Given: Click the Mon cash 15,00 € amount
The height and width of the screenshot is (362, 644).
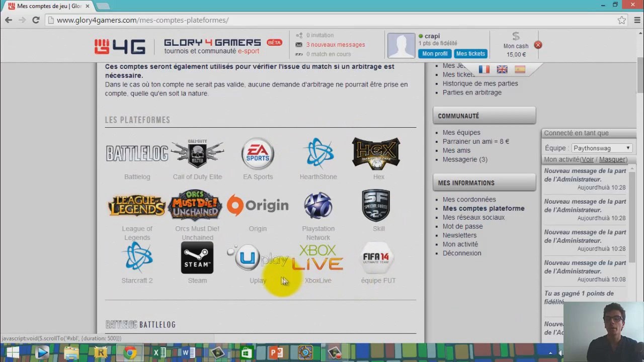Looking at the screenshot, I should 516,55.
